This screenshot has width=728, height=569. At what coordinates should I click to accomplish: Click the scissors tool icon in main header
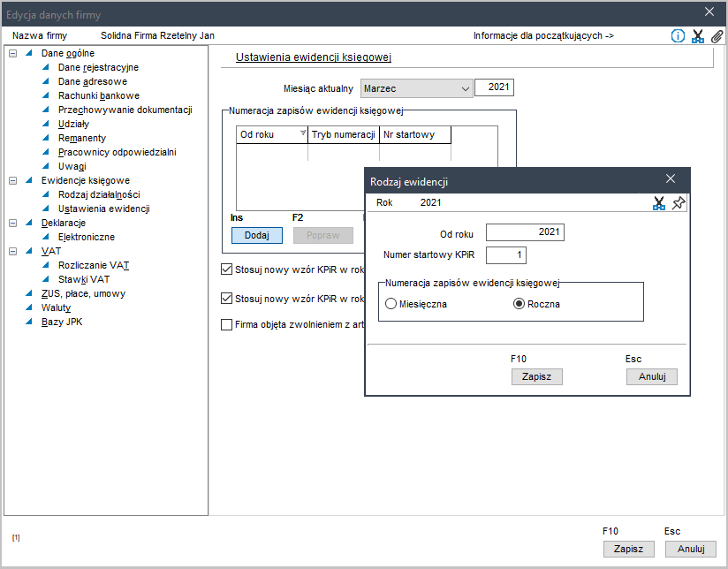coord(697,35)
